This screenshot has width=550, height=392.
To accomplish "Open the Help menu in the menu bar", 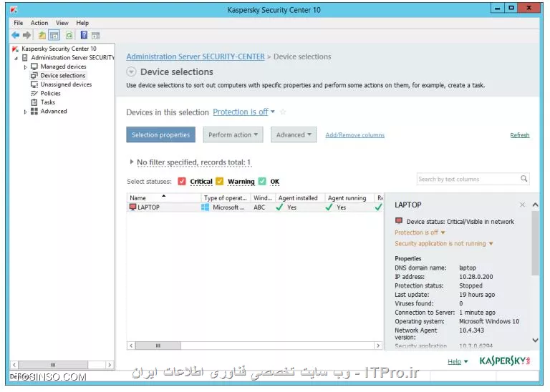I will (x=82, y=23).
